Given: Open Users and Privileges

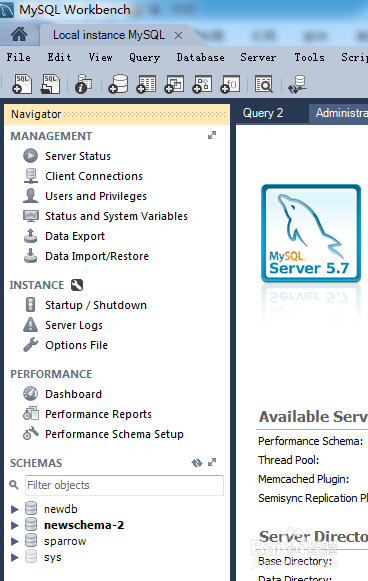Looking at the screenshot, I should [x=96, y=196].
